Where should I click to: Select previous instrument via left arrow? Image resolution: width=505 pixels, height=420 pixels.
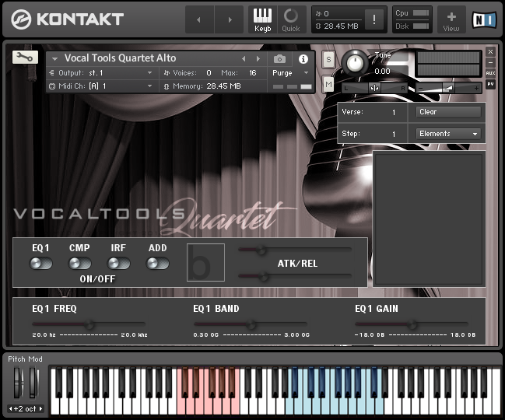(244, 58)
